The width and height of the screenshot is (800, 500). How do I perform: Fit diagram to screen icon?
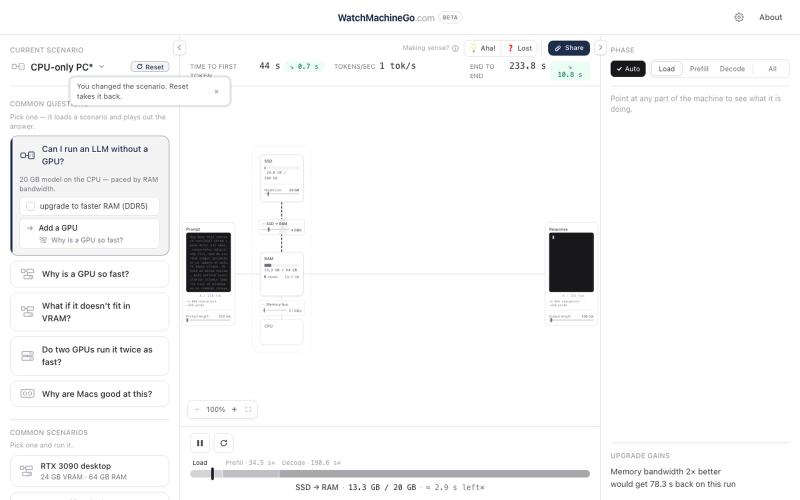click(x=248, y=410)
